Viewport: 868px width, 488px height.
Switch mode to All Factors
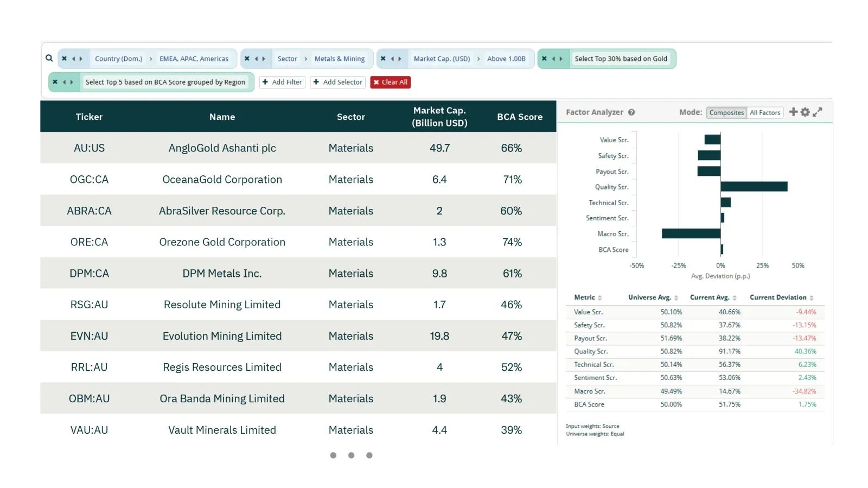click(x=765, y=113)
